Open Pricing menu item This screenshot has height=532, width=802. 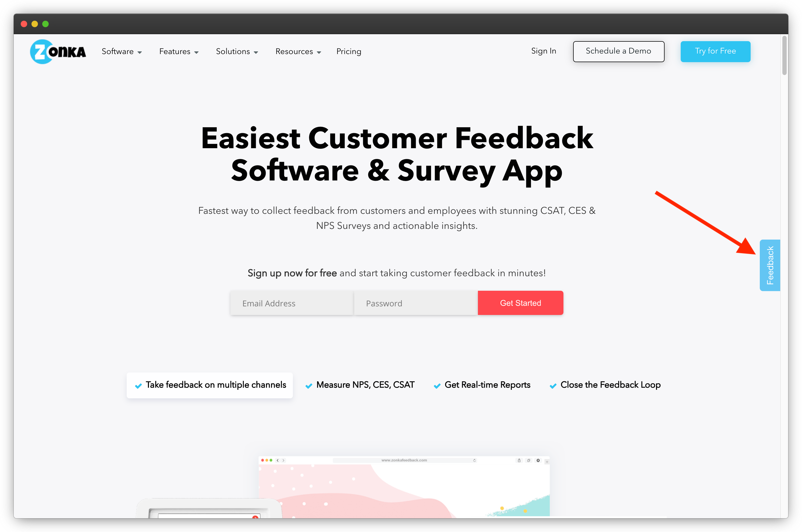point(349,51)
